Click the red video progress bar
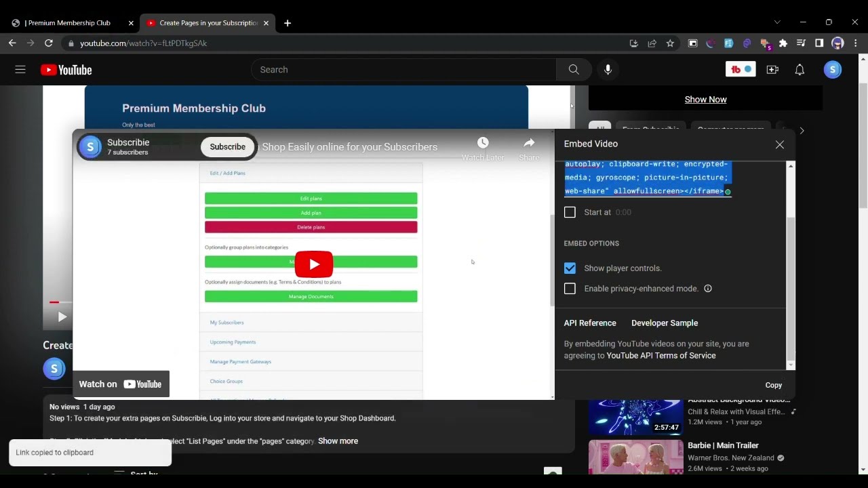 (54, 302)
